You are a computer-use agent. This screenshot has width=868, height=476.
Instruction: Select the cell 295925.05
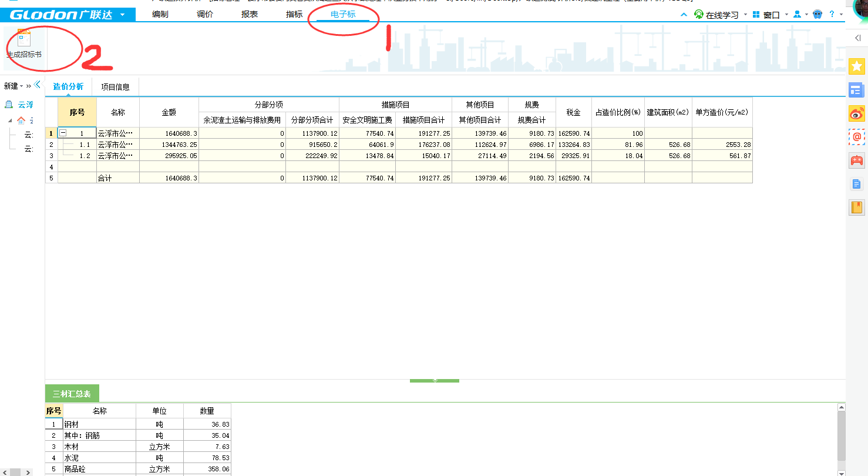(169, 156)
